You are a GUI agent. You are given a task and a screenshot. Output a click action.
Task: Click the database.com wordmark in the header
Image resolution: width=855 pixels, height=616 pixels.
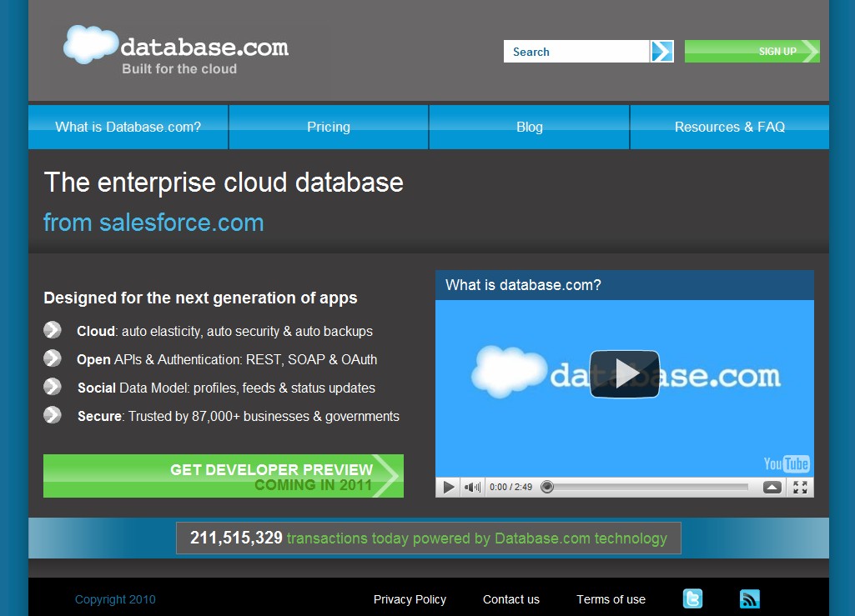[x=204, y=47]
